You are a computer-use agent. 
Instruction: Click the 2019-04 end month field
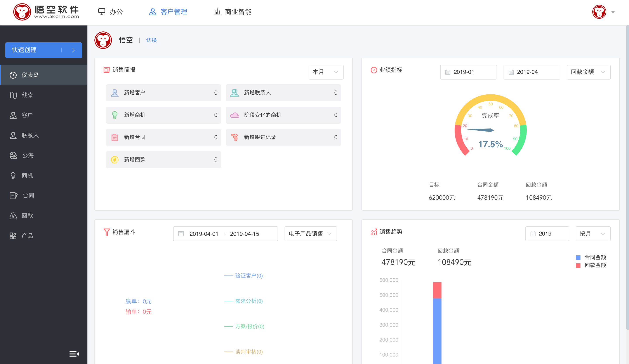(532, 72)
